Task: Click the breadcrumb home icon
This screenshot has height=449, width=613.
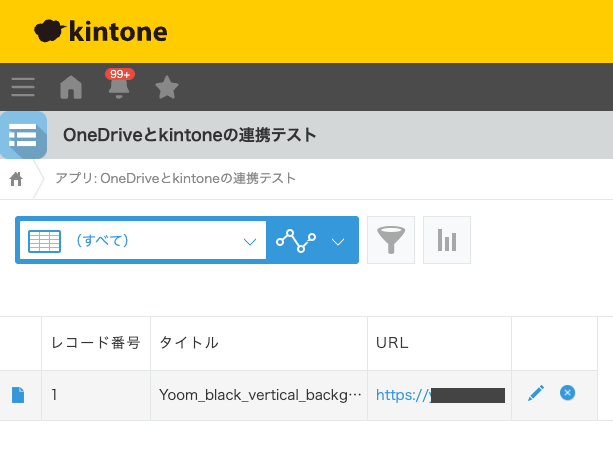Action: point(16,179)
